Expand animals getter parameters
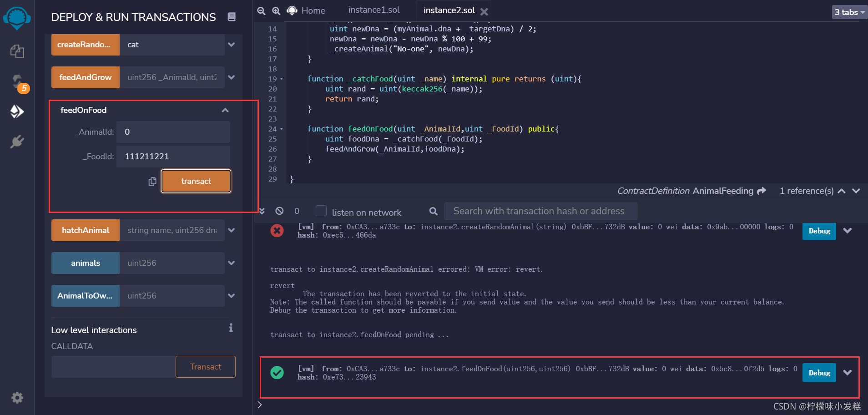The width and height of the screenshot is (868, 415). 232,263
